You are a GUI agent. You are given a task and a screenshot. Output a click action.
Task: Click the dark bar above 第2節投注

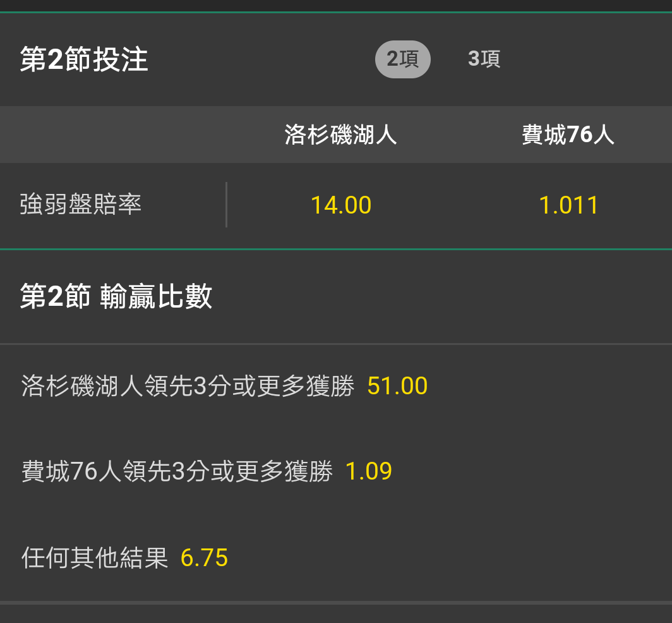tap(336, 5)
